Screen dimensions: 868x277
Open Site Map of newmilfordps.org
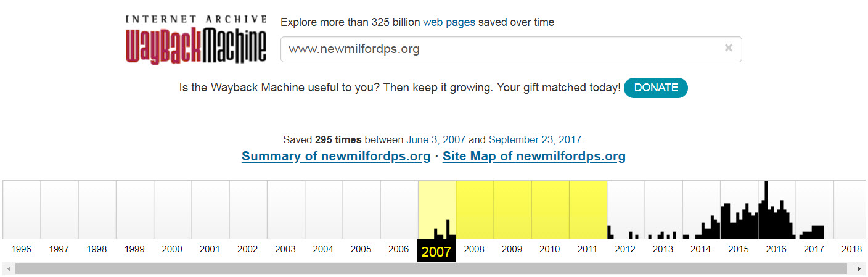pyautogui.click(x=534, y=156)
